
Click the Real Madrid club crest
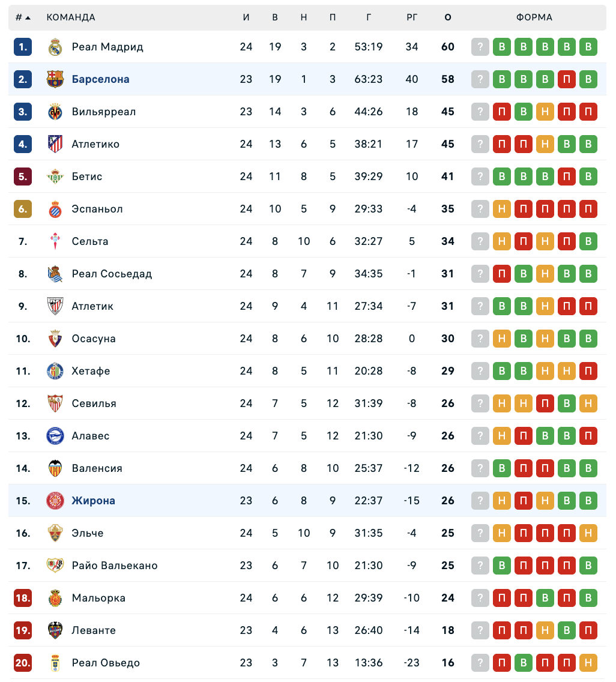(x=55, y=47)
